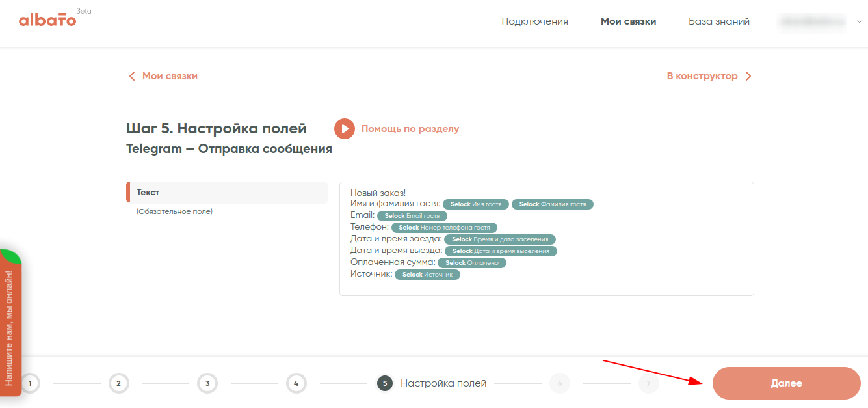Viewport: 868px width, 408px height.
Task: Play the section help video icon
Action: pos(345,129)
